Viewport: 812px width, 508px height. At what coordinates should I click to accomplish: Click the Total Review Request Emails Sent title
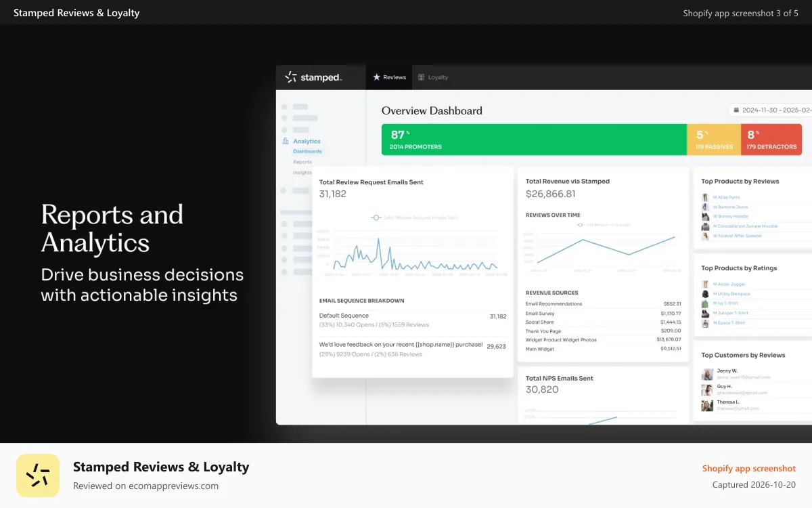click(x=371, y=182)
